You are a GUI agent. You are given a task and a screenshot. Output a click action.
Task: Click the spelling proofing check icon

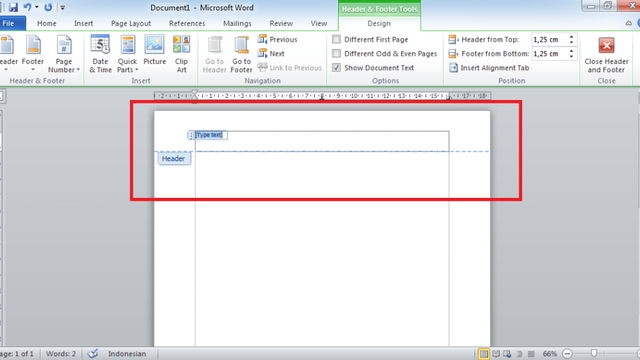point(93,353)
